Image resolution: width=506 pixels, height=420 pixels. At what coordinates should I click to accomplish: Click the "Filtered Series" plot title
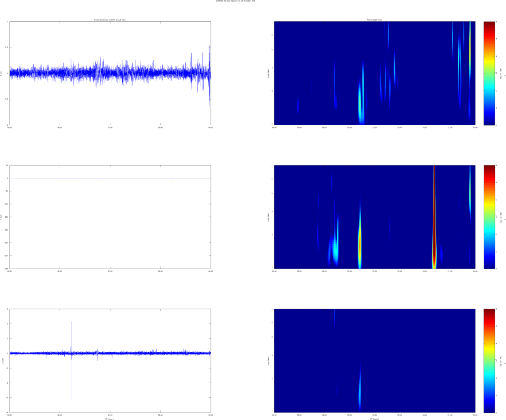110,20
